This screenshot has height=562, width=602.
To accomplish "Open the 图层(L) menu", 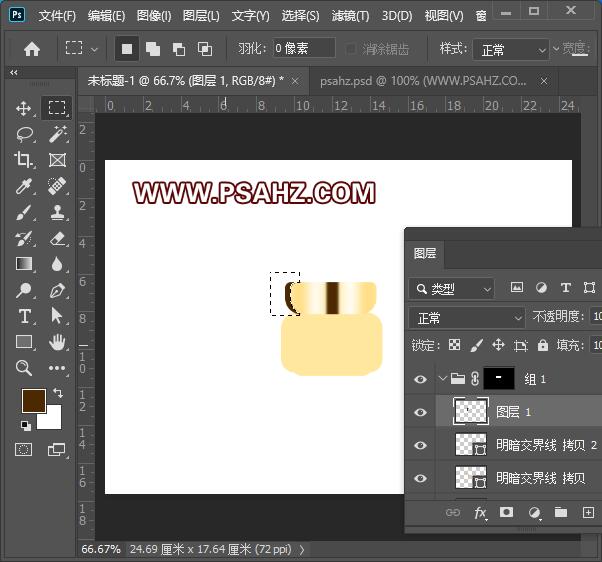I will click(x=201, y=16).
